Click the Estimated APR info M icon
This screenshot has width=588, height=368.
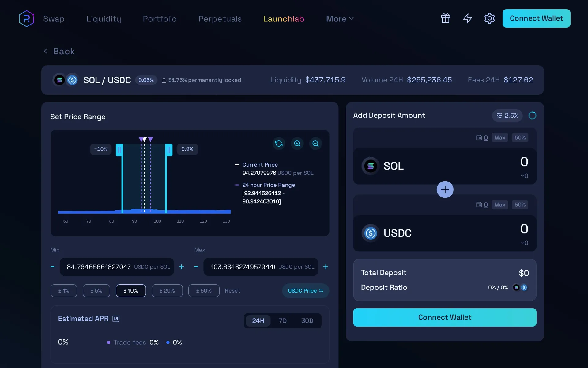pos(116,319)
